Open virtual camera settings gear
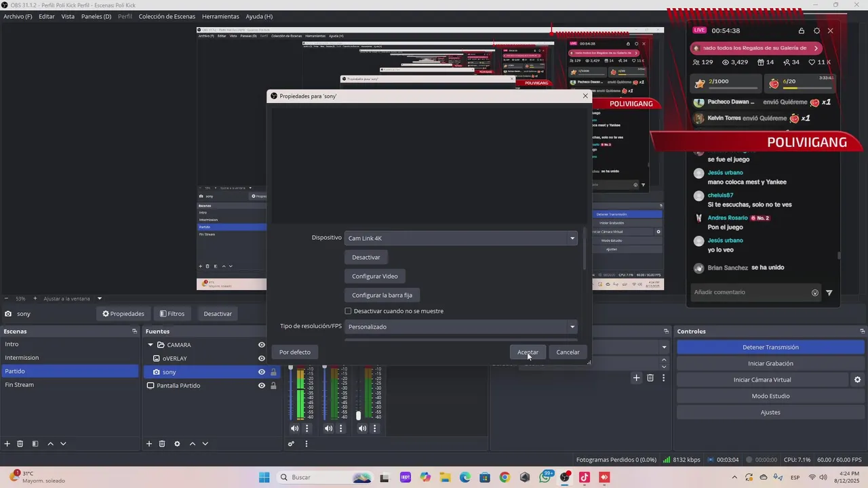Screen dimensions: 868x488 [857, 380]
